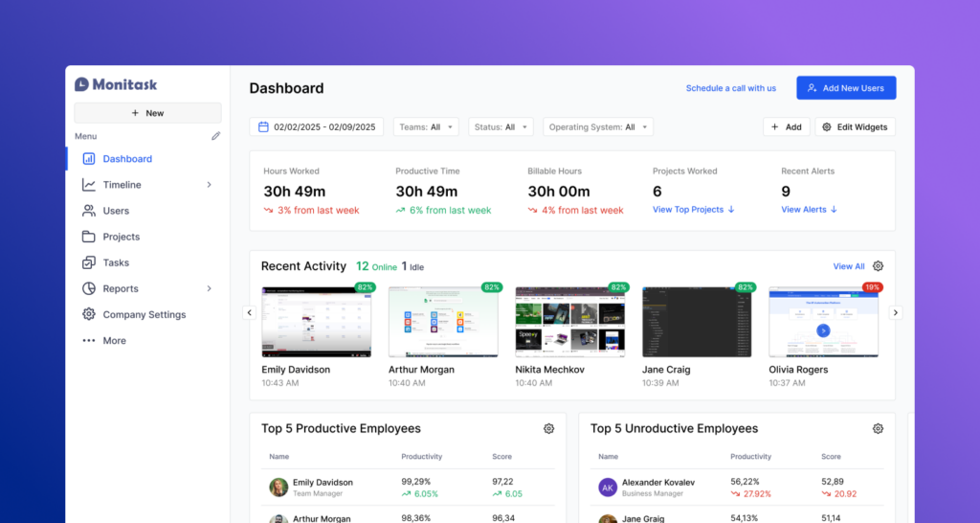
Task: Open the Operating System filter dropdown
Action: point(598,127)
